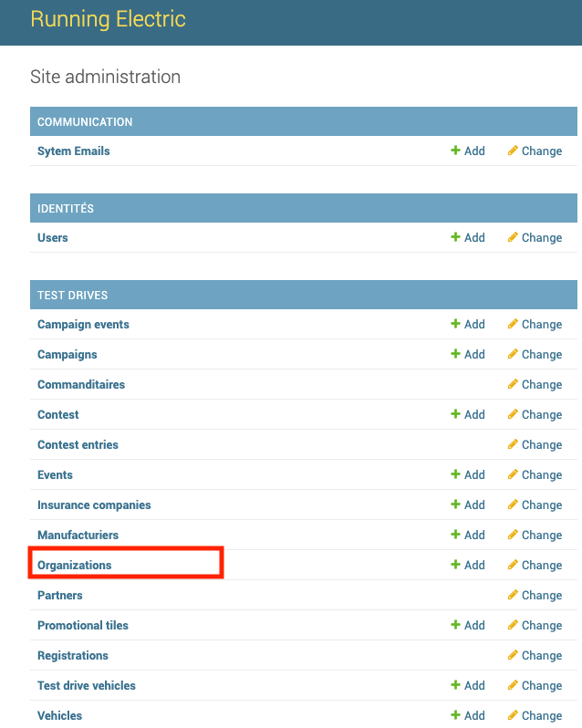This screenshot has height=728, width=582.
Task: Click the pencil icon in the Registrations row
Action: click(513, 655)
